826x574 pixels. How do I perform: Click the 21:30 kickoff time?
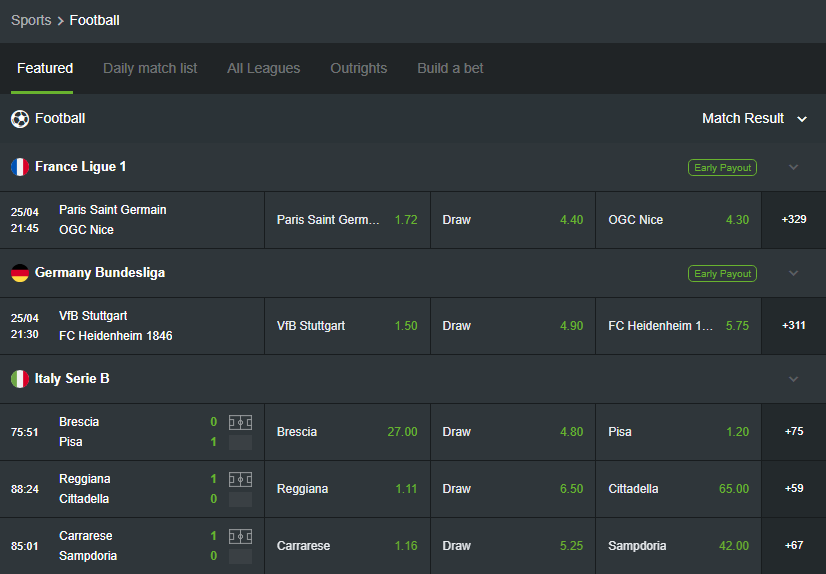(25, 334)
